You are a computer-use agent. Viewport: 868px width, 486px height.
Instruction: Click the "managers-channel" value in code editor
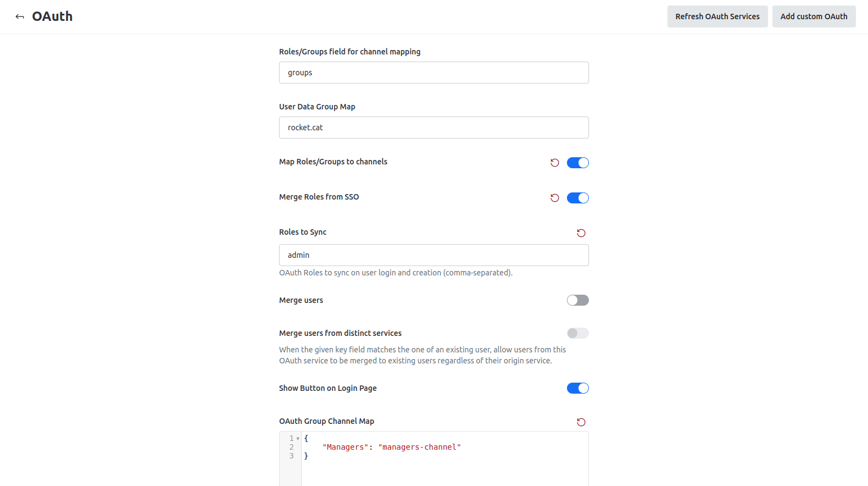pyautogui.click(x=419, y=448)
